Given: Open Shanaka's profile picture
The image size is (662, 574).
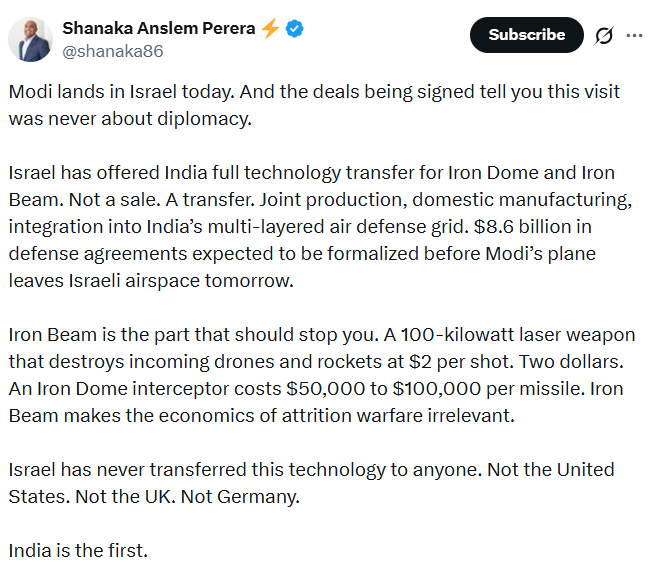Looking at the screenshot, I should 30,39.
